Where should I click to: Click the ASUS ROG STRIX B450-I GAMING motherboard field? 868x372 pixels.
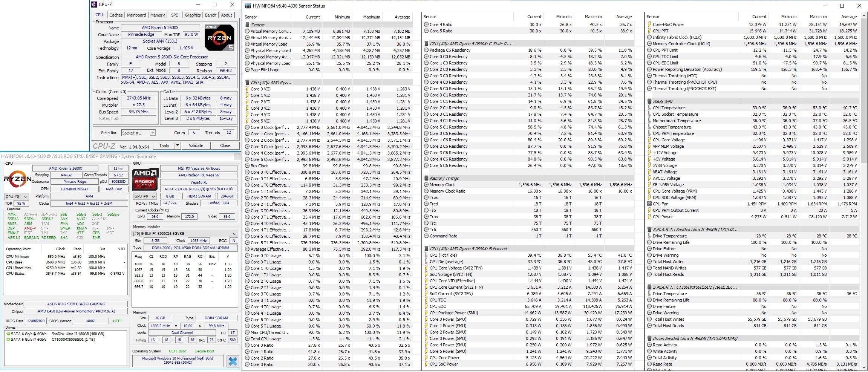pyautogui.click(x=76, y=304)
